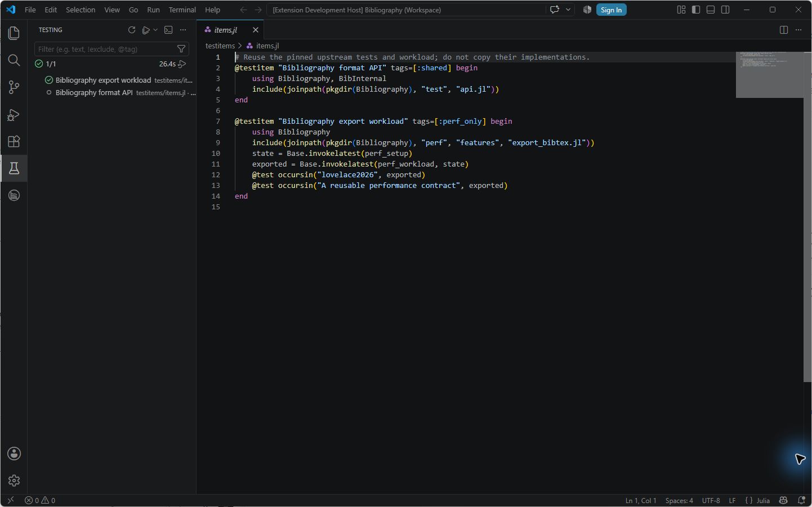Viewport: 812px width, 507px height.
Task: Open the Help menu
Action: click(x=212, y=10)
